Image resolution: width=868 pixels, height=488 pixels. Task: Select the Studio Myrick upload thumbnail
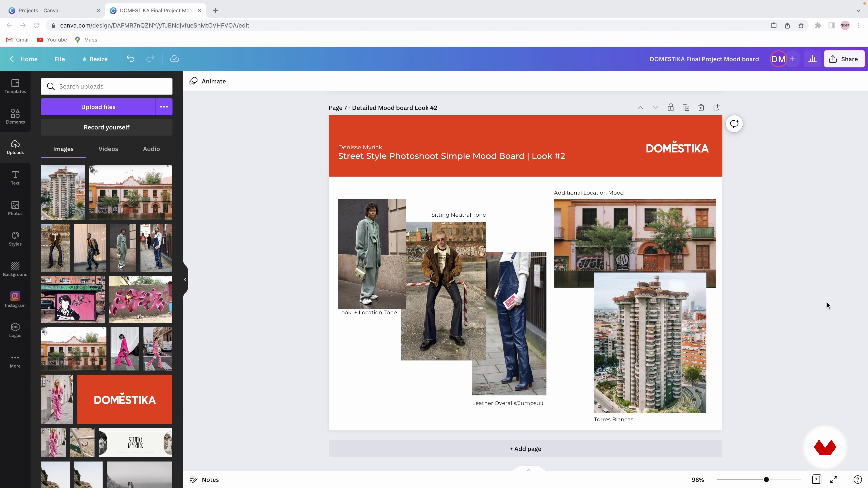click(x=135, y=443)
